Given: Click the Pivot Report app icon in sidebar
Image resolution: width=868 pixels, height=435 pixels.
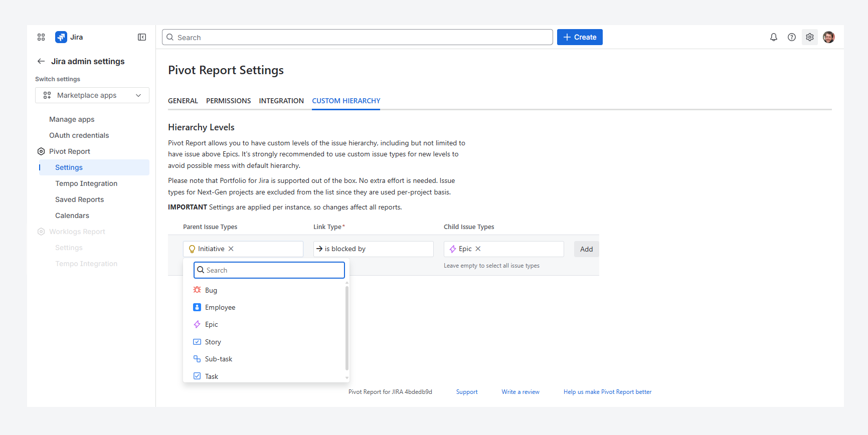Looking at the screenshot, I should click(x=41, y=151).
